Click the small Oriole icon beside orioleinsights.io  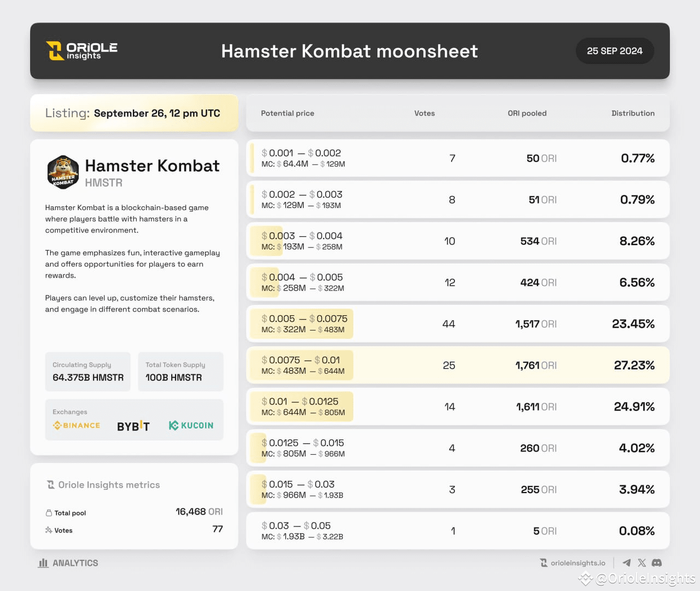tap(544, 563)
